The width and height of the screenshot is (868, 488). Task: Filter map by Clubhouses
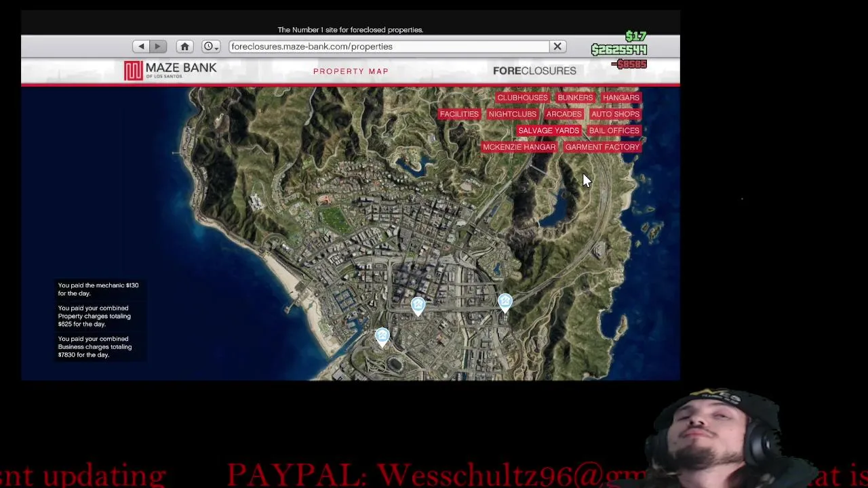(x=522, y=98)
